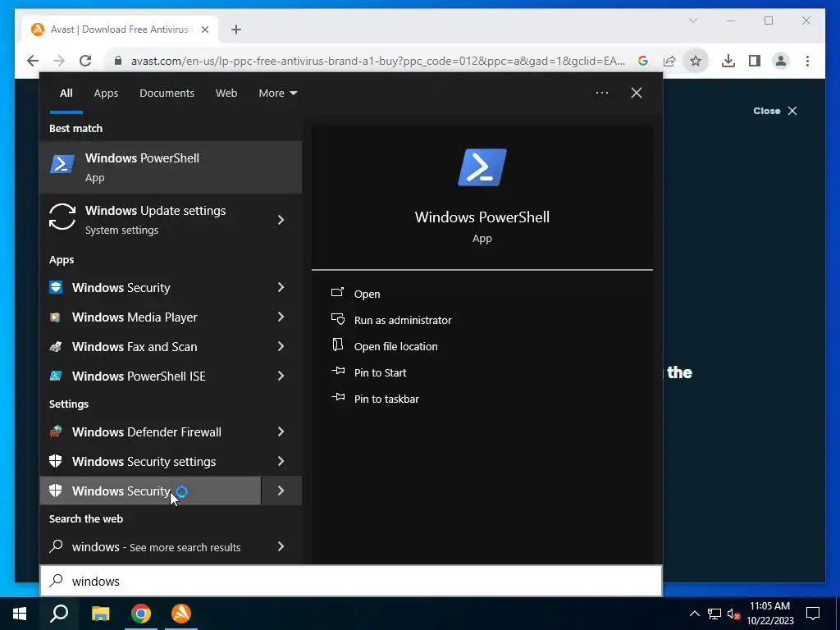840x630 pixels.
Task: Expand the web search results arrow
Action: coord(281,546)
